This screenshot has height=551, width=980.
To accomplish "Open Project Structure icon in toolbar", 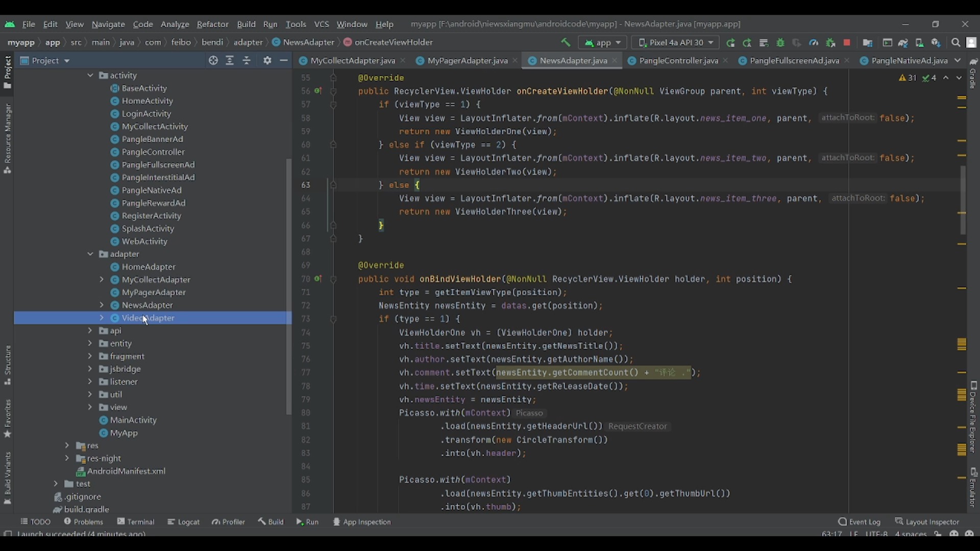I will point(867,43).
